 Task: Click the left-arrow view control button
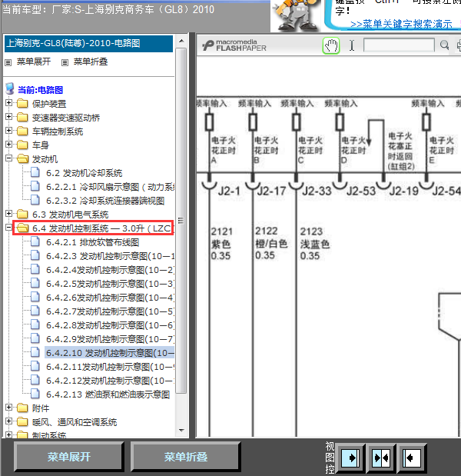(x=411, y=458)
